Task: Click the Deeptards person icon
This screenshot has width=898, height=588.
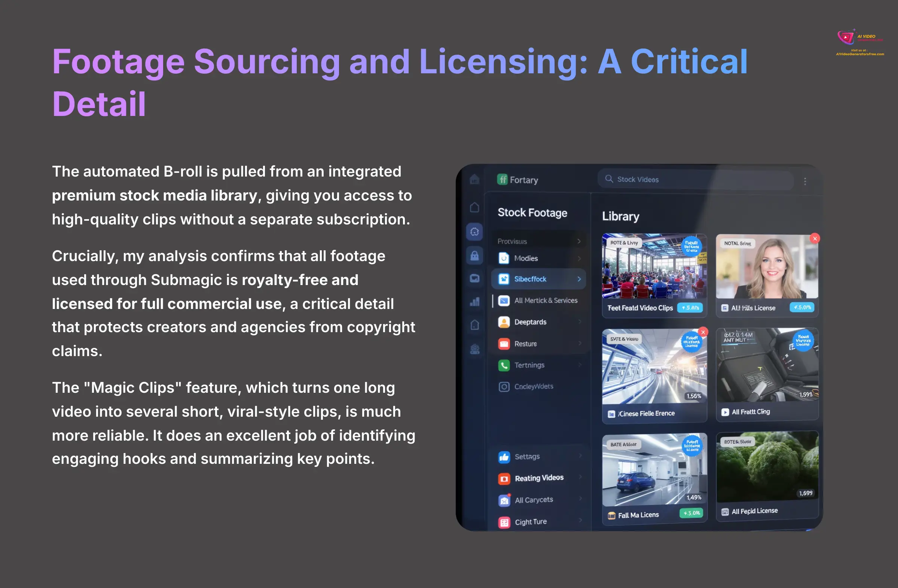Action: 504,322
